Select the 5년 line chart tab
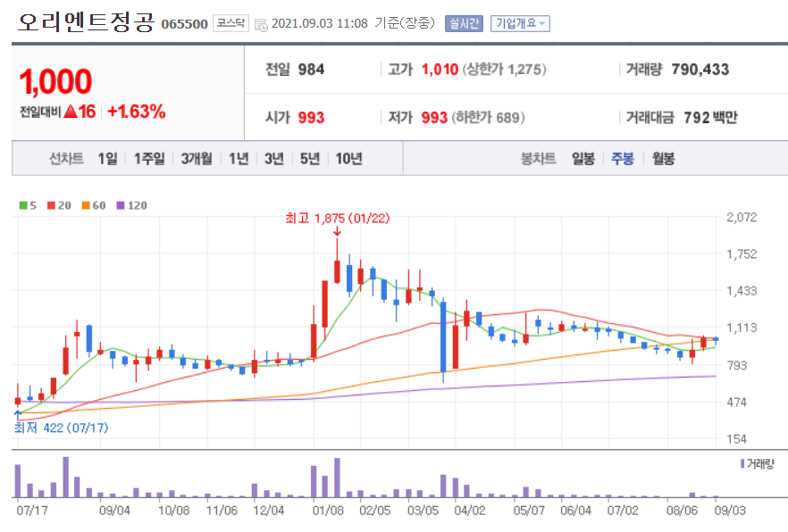Viewport: 788px width, 532px height. [310, 159]
